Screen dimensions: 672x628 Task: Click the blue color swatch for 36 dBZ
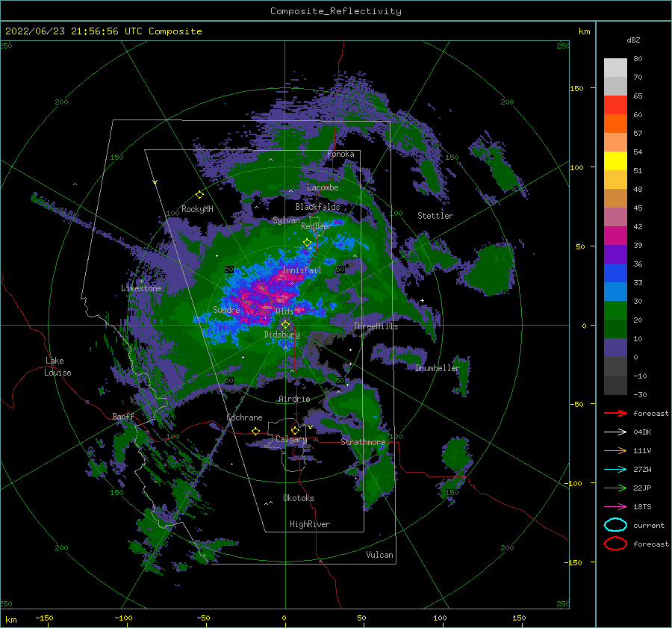615,273
